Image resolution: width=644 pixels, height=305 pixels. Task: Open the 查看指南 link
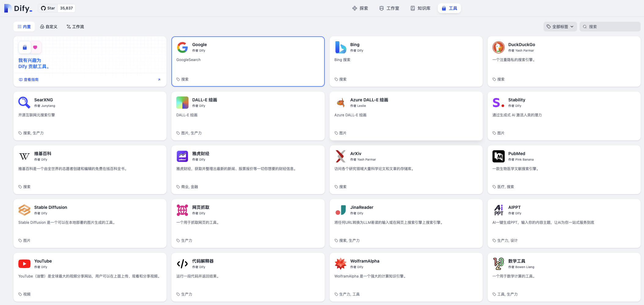pyautogui.click(x=29, y=80)
